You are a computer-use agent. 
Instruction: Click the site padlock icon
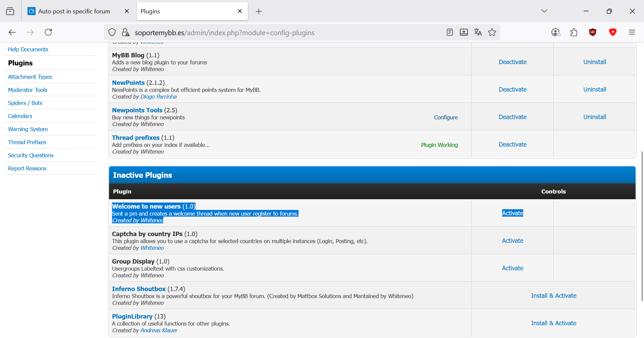click(x=125, y=32)
